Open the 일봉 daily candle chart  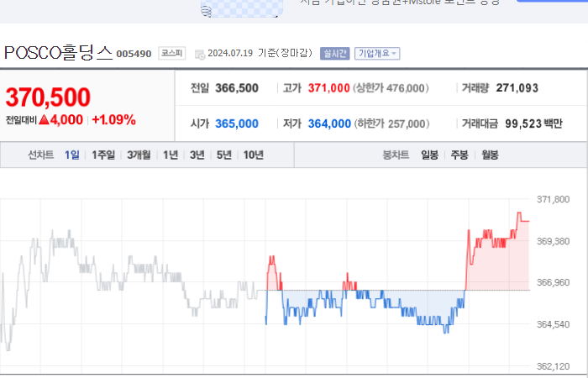[x=430, y=155]
